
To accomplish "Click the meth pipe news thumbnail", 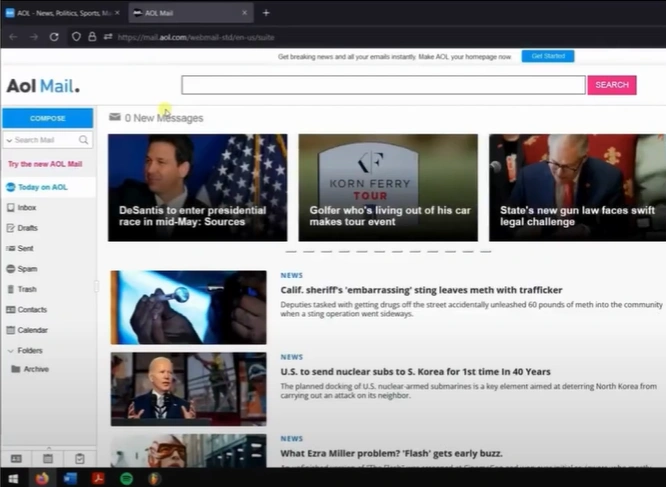I will click(189, 307).
